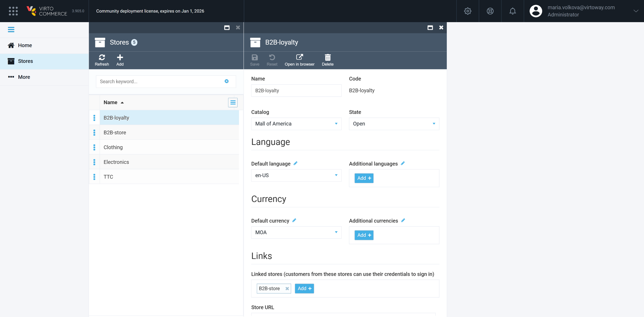644x317 pixels.
Task: Open the app launcher grid icon
Action: pos(13,11)
